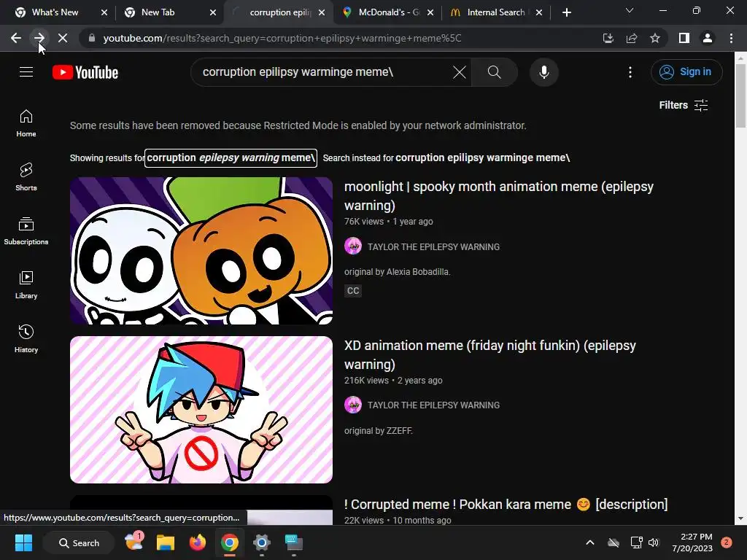
Task: Start voice search with the microphone
Action: 544,72
